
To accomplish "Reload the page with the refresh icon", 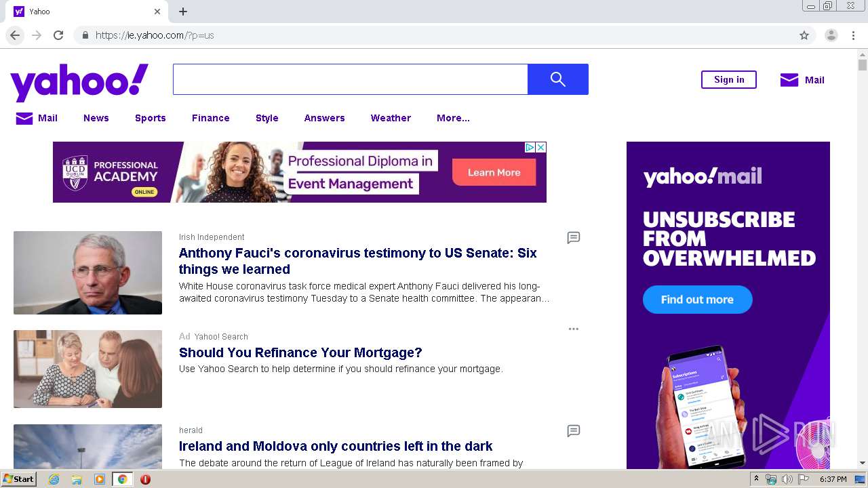I will pos(58,35).
